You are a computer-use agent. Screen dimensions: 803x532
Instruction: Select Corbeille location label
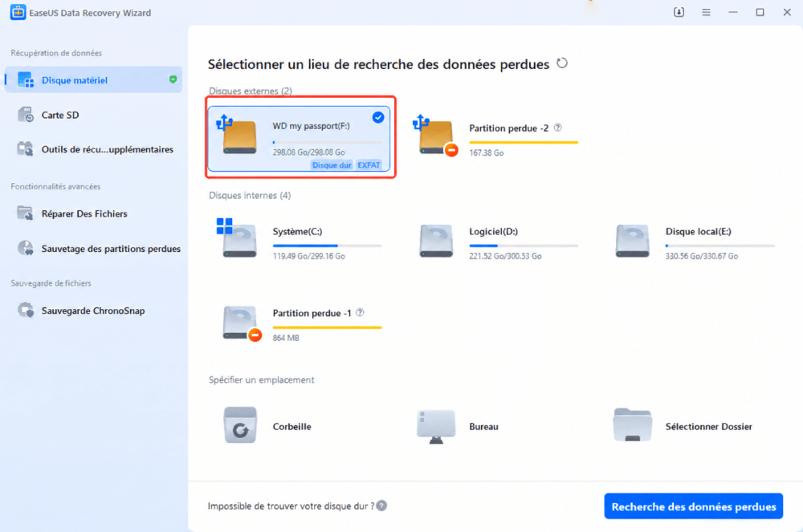pyautogui.click(x=292, y=427)
